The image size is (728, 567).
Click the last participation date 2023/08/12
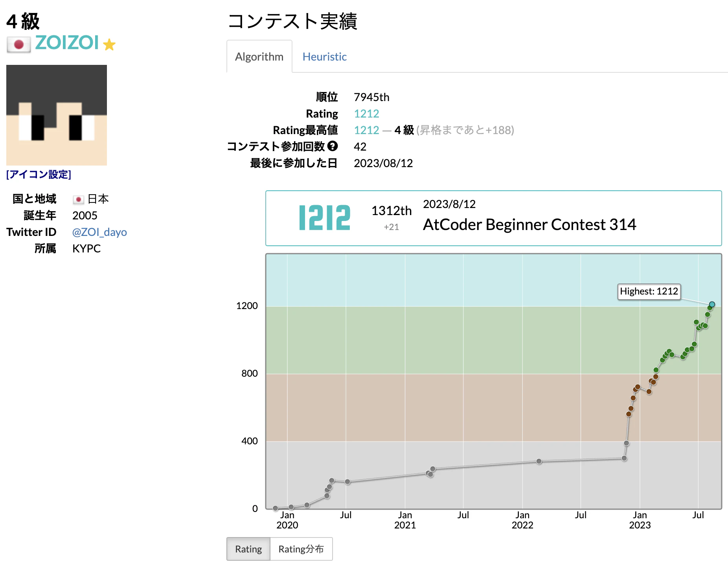tap(383, 163)
